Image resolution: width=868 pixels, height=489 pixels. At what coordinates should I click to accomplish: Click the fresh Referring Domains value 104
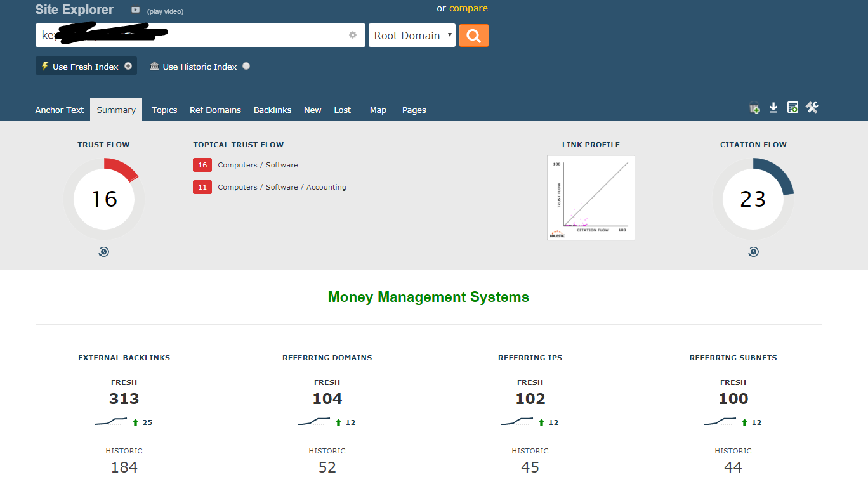click(x=327, y=399)
